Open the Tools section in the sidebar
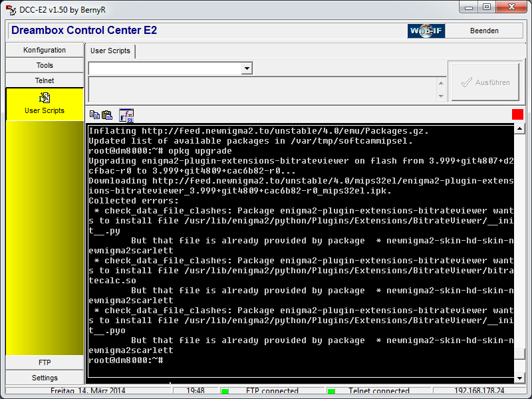 click(x=45, y=65)
